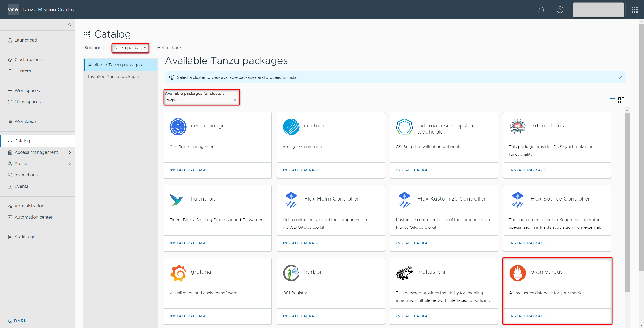Open the help question mark icon
Image resolution: width=644 pixels, height=328 pixels.
(560, 10)
